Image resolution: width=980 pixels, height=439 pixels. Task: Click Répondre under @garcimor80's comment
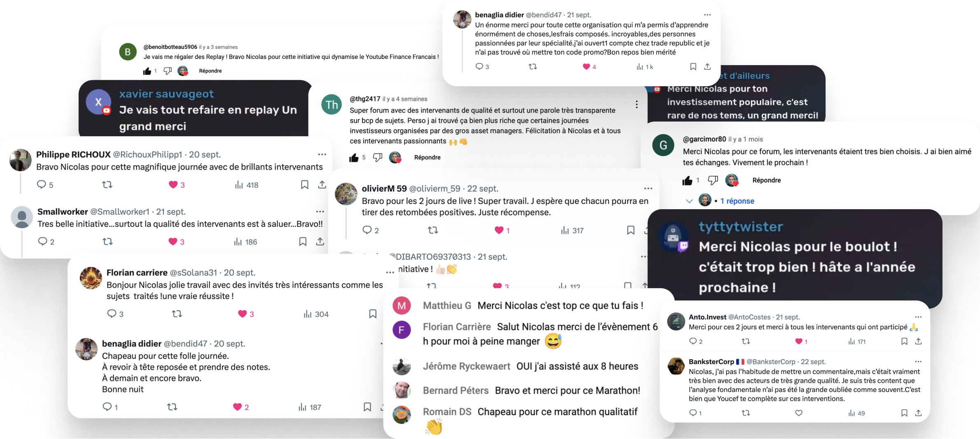(x=766, y=180)
